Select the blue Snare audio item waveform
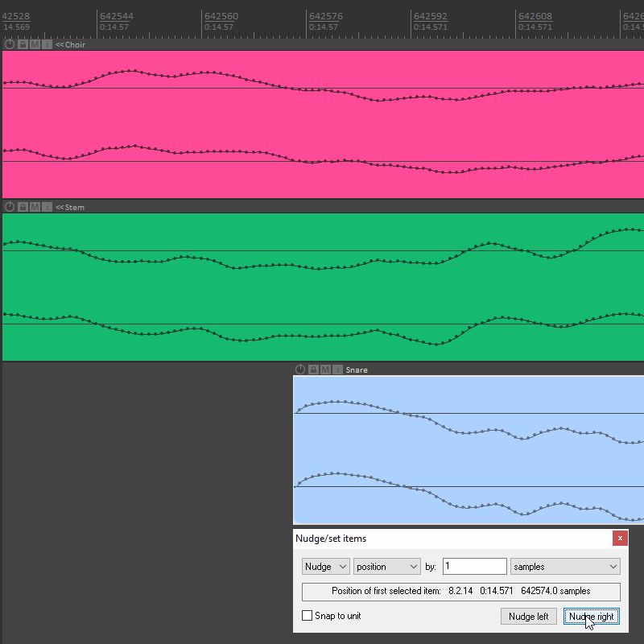644x644 pixels. point(469,450)
